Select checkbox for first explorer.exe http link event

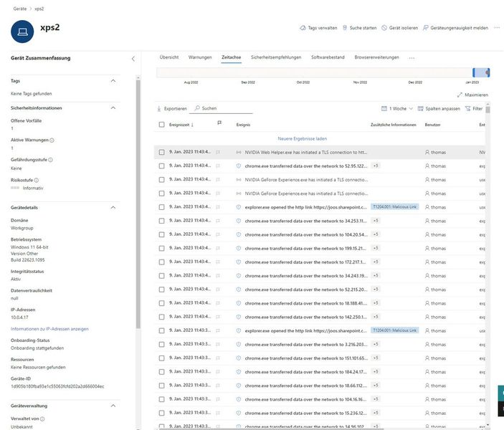click(161, 206)
